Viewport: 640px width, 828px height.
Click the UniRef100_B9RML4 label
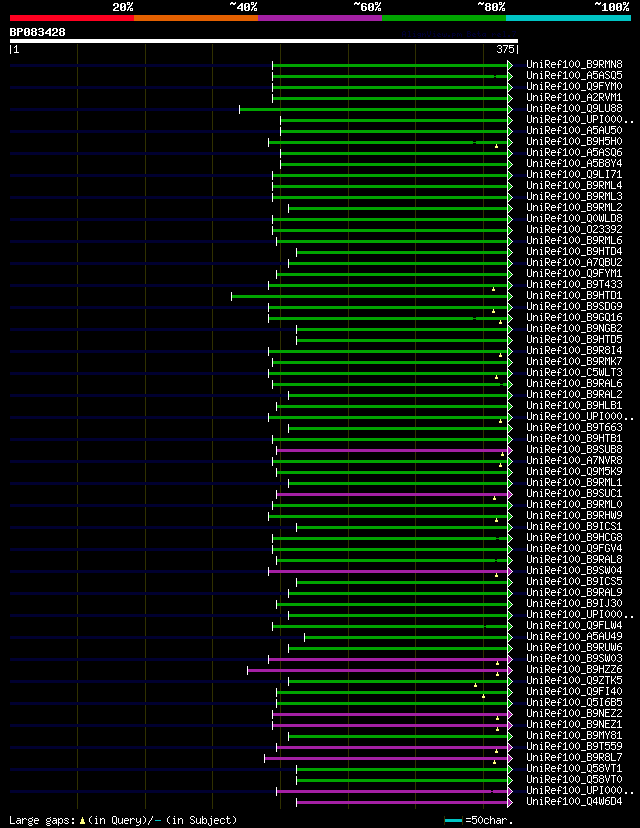[x=574, y=185]
